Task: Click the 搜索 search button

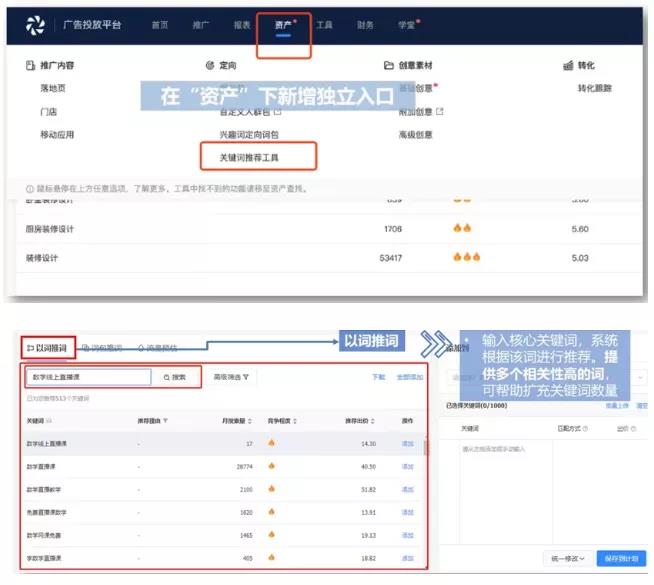Action: 175,377
